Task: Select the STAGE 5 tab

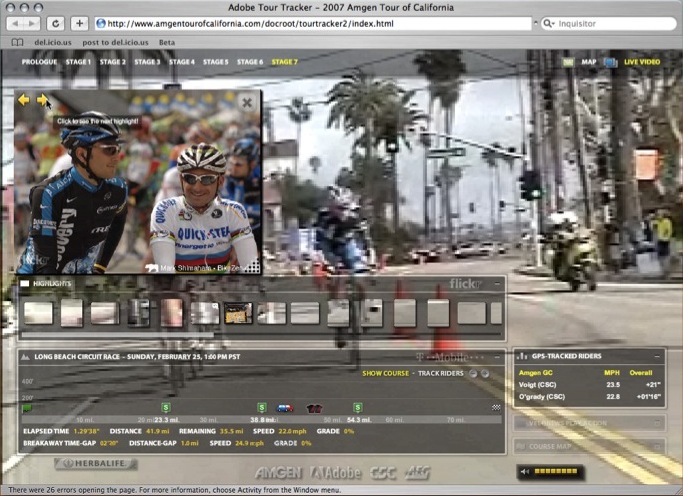Action: pos(216,62)
